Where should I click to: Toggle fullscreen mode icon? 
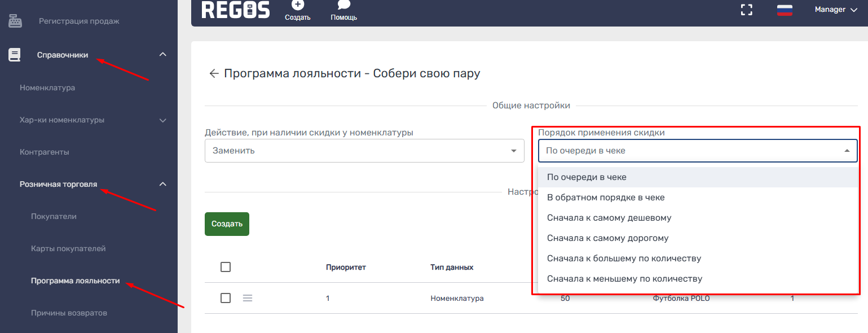coord(747,10)
